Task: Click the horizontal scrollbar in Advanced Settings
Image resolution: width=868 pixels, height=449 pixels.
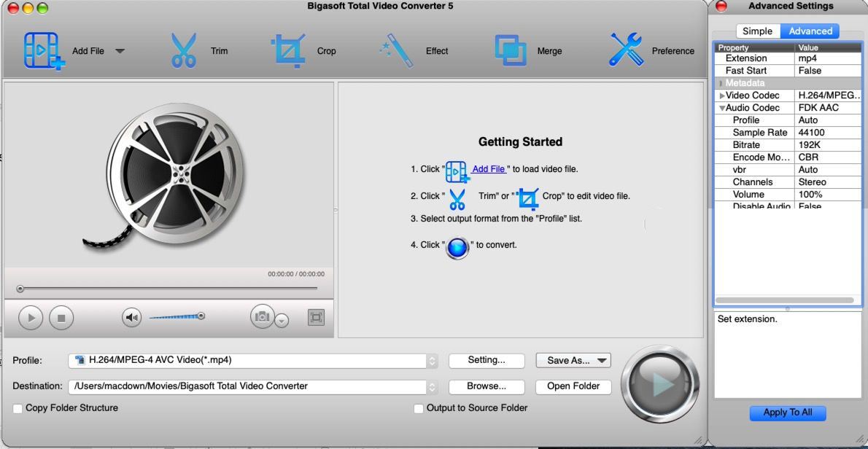Action: tap(784, 300)
